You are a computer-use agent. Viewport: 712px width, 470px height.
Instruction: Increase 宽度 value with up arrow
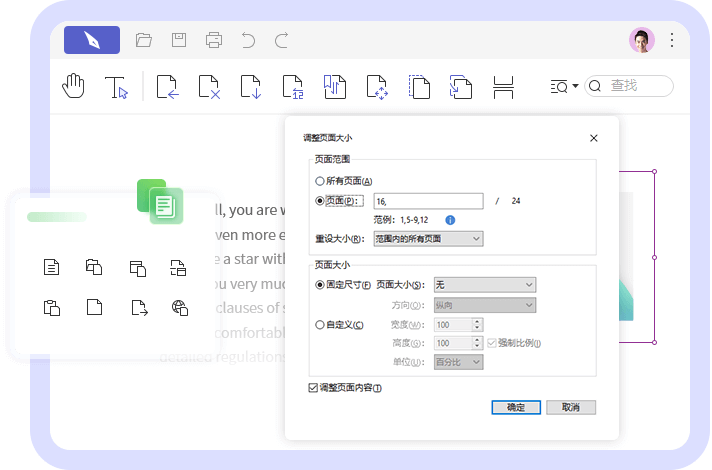(477, 322)
